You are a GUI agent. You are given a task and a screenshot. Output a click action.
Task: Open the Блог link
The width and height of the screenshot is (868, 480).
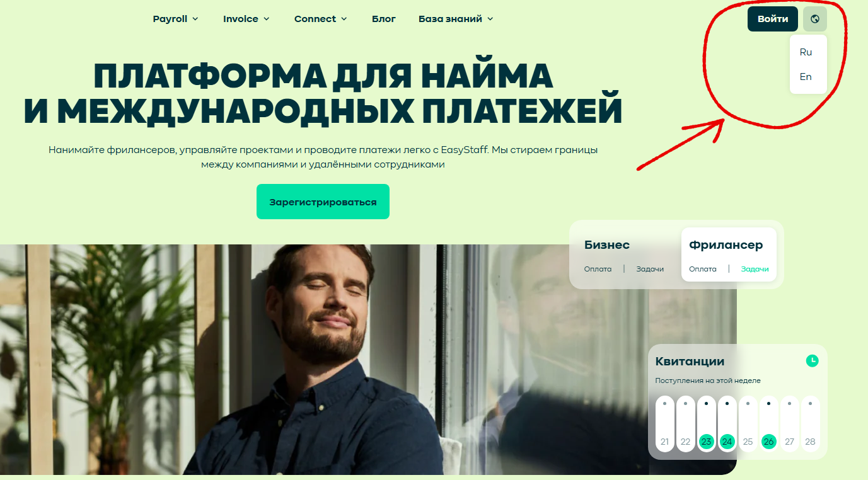click(384, 19)
